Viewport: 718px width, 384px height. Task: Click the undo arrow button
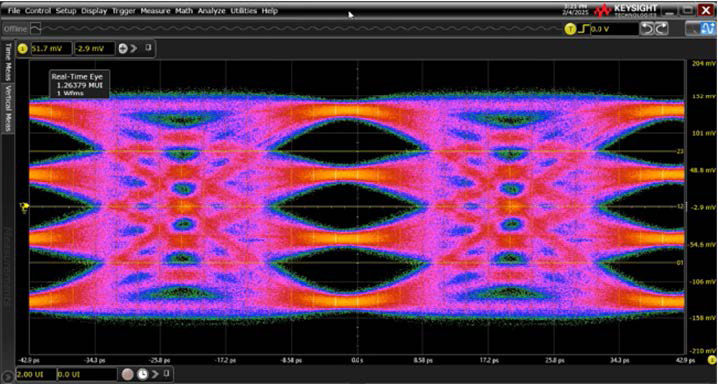(647, 29)
